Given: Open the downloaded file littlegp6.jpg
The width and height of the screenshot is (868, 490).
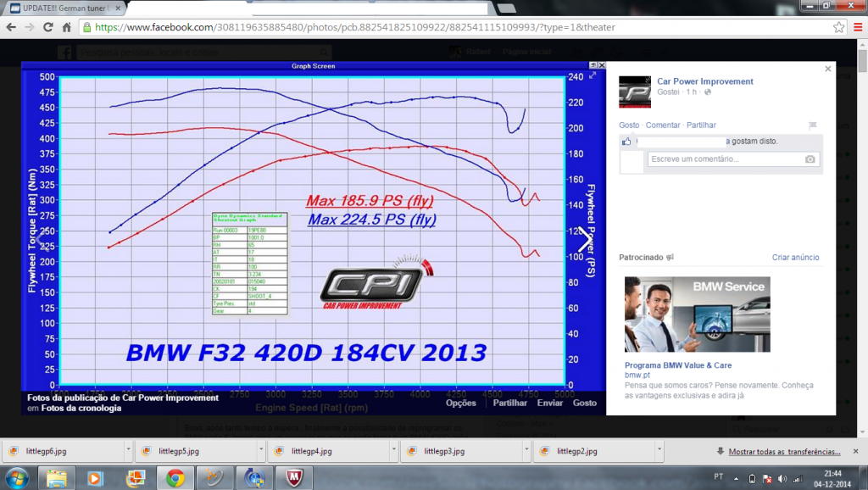Looking at the screenshot, I should click(62, 451).
